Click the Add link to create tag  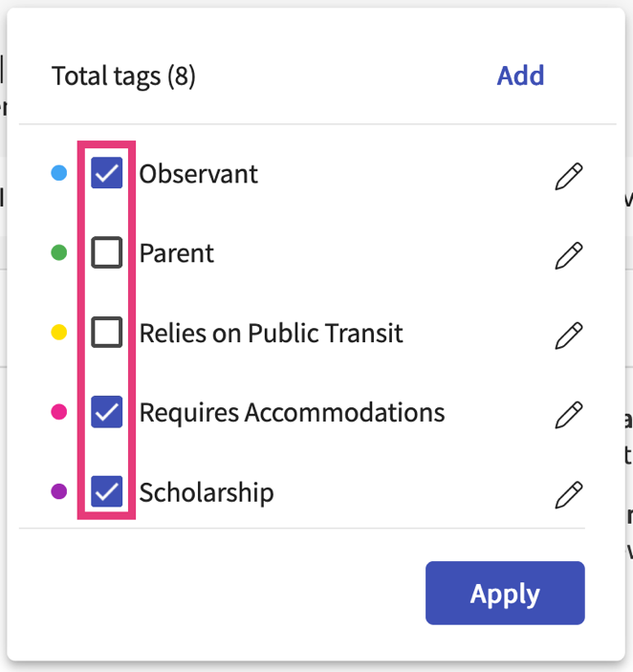(x=520, y=76)
